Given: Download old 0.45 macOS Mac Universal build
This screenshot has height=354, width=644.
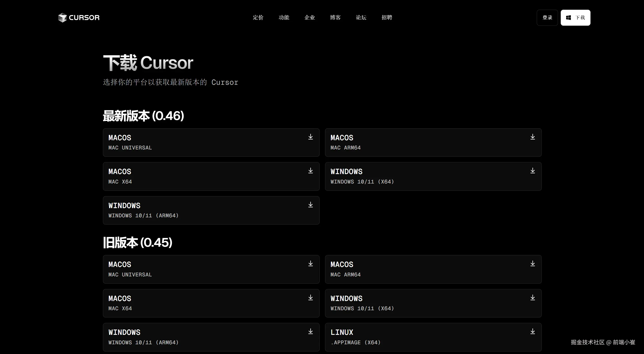Looking at the screenshot, I should (211, 269).
